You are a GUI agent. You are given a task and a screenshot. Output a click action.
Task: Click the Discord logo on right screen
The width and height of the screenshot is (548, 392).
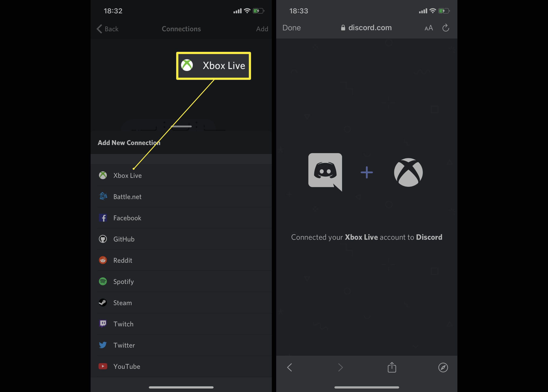[325, 172]
